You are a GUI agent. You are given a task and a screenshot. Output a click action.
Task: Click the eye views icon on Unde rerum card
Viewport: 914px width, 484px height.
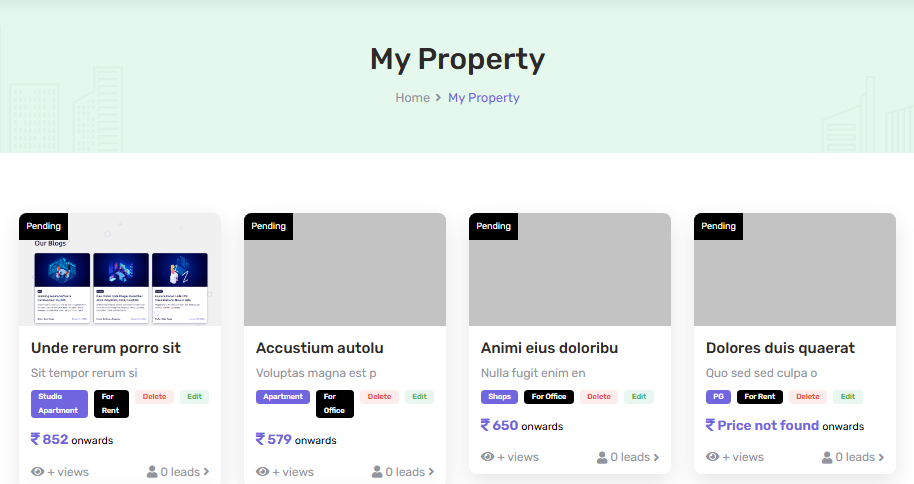tap(38, 471)
